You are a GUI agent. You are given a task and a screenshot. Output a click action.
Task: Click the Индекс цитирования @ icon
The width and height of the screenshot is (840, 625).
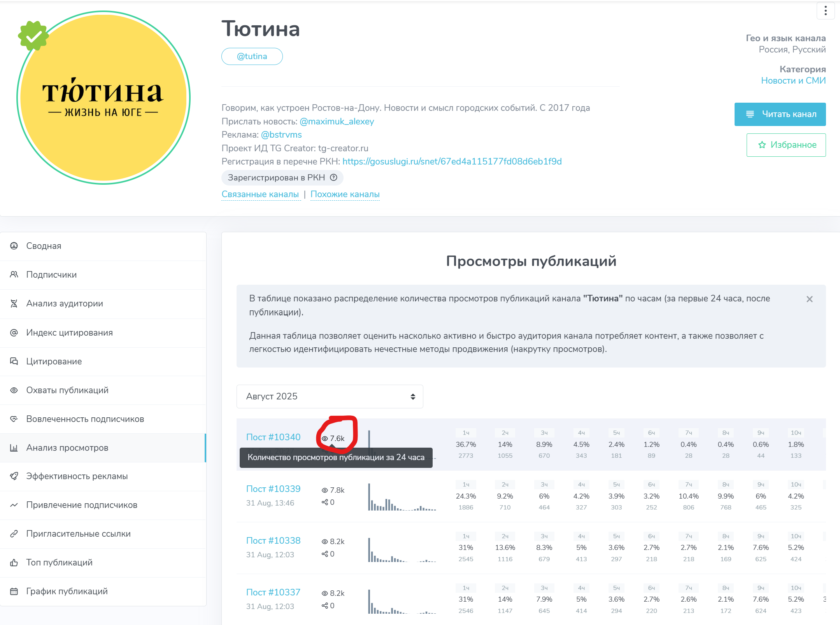[x=14, y=333]
